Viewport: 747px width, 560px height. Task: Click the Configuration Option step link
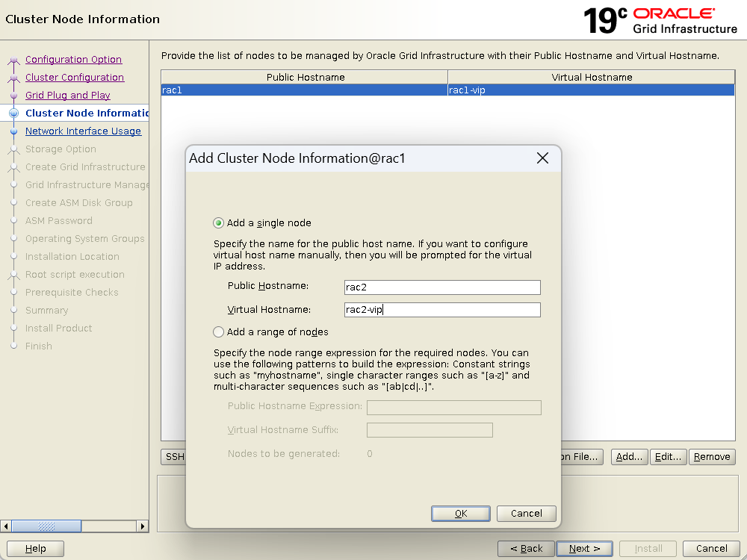click(x=73, y=60)
